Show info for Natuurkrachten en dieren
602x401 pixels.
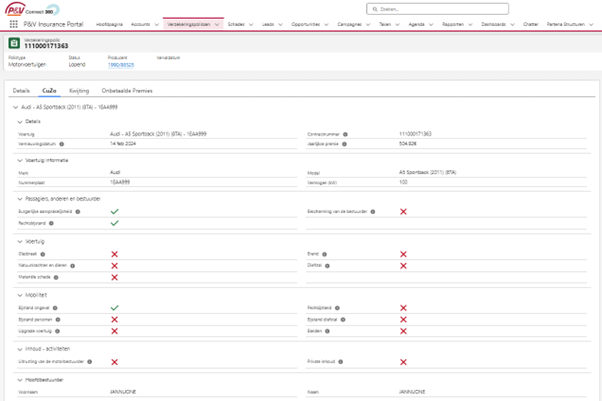point(73,266)
